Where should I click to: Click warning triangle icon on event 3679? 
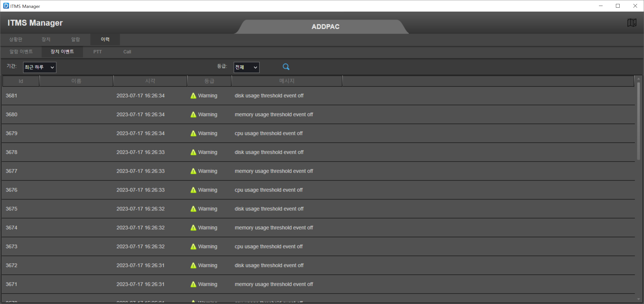pyautogui.click(x=193, y=133)
